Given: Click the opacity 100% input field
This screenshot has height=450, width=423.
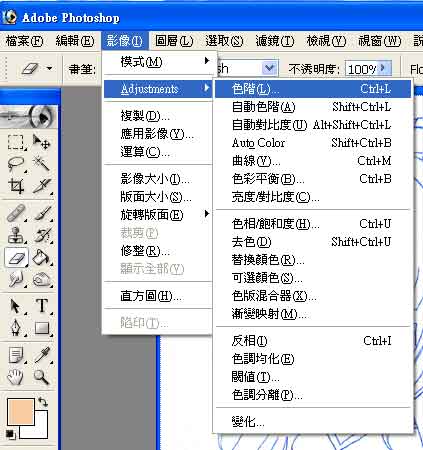Looking at the screenshot, I should click(362, 69).
